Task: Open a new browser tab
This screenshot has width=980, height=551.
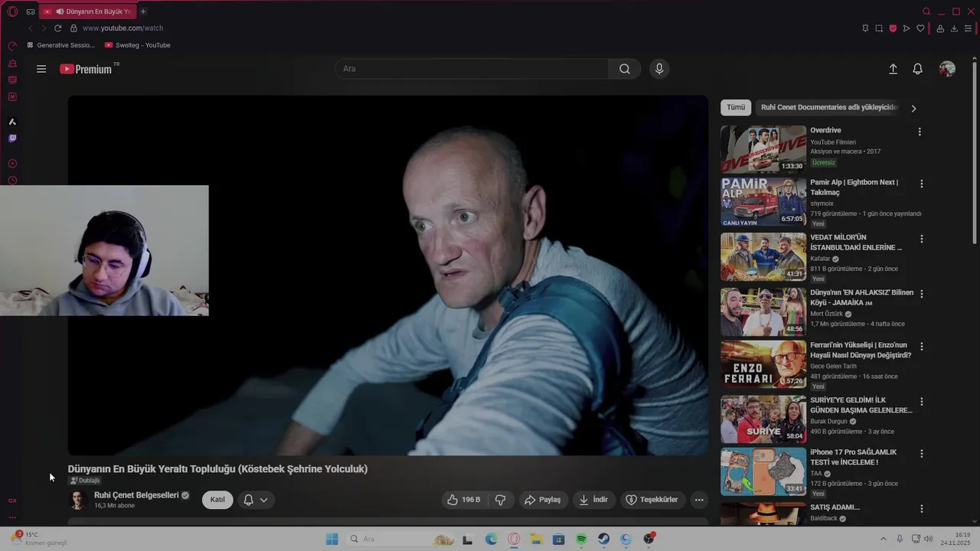Action: point(143,11)
